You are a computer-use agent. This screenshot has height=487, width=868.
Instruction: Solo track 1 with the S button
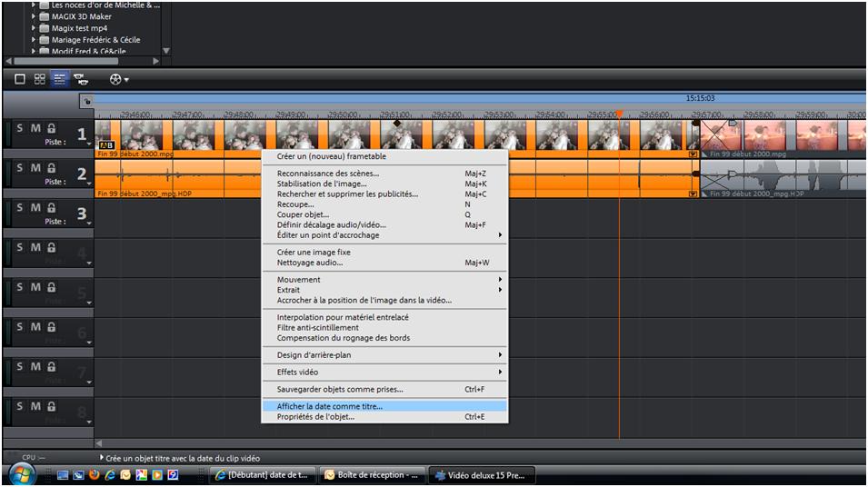click(x=20, y=129)
